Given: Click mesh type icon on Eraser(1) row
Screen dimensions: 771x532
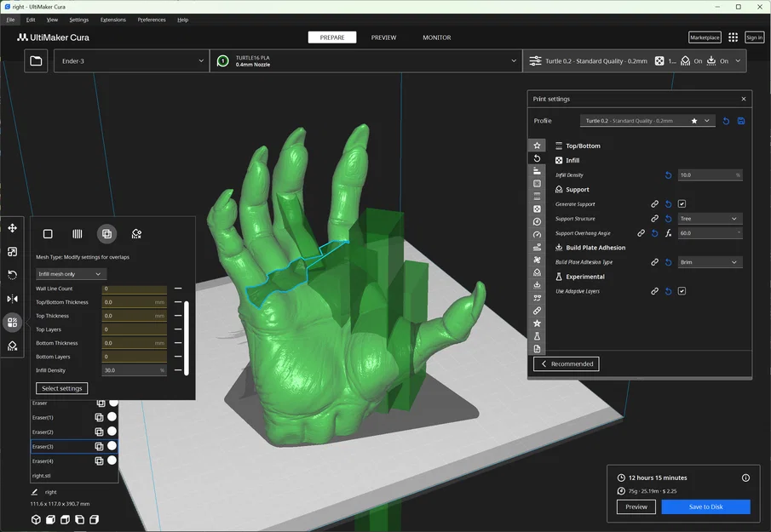Looking at the screenshot, I should point(99,417).
